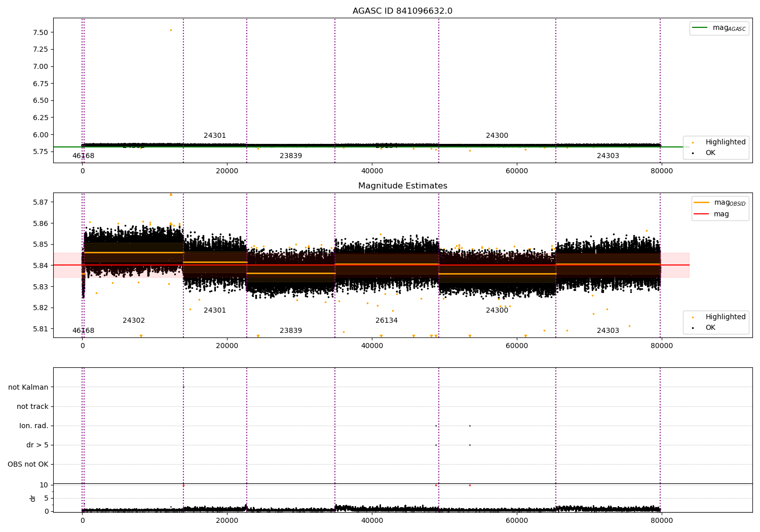The image size is (760, 532).
Task: Click obsid label 24303 in AGASC ID plot
Action: (608, 156)
